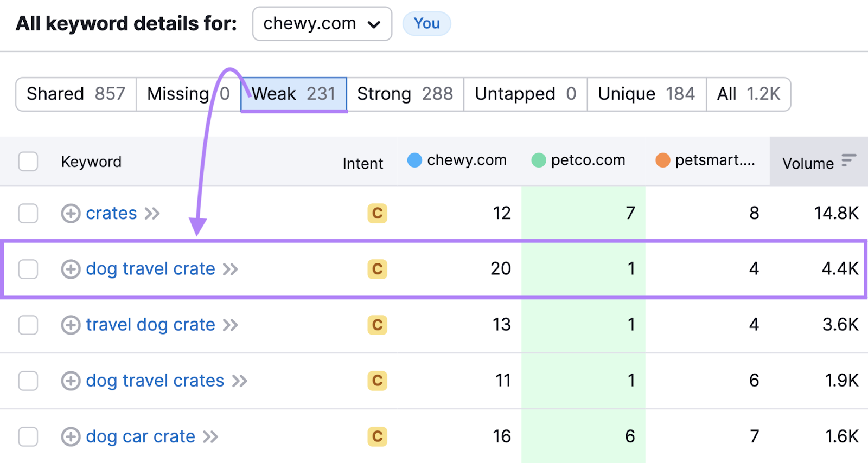Click the Keyword column header

pyautogui.click(x=91, y=161)
